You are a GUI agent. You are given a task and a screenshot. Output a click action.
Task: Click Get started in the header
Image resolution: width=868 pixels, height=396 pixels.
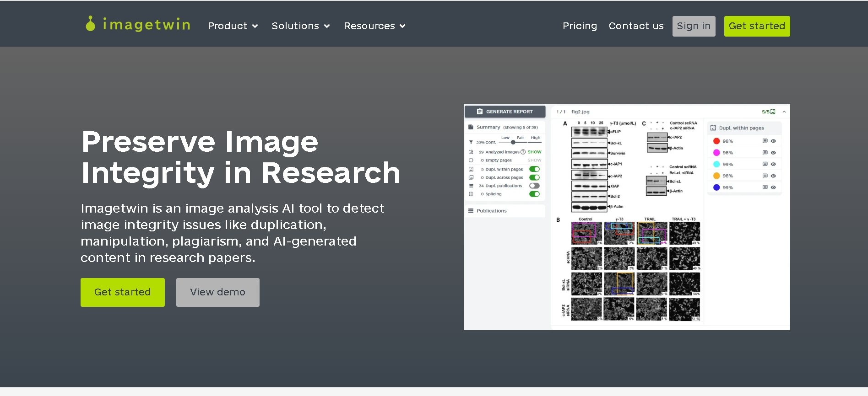757,26
